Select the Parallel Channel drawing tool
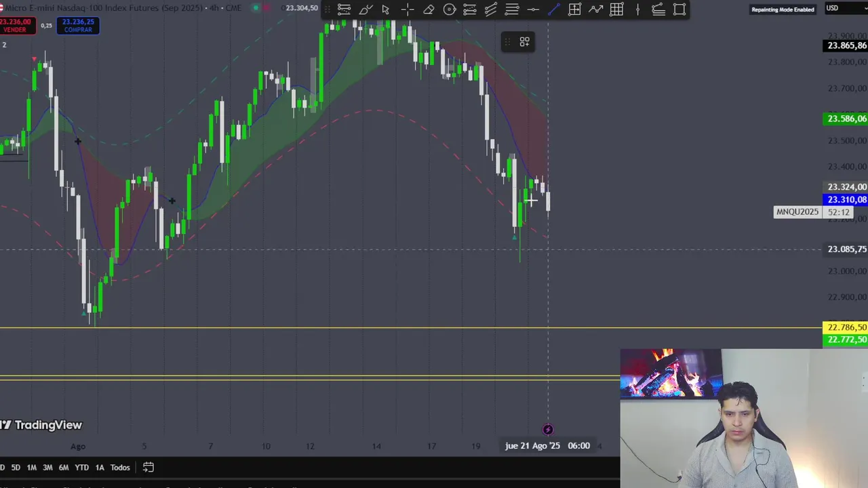Image resolution: width=868 pixels, height=488 pixels. [491, 9]
